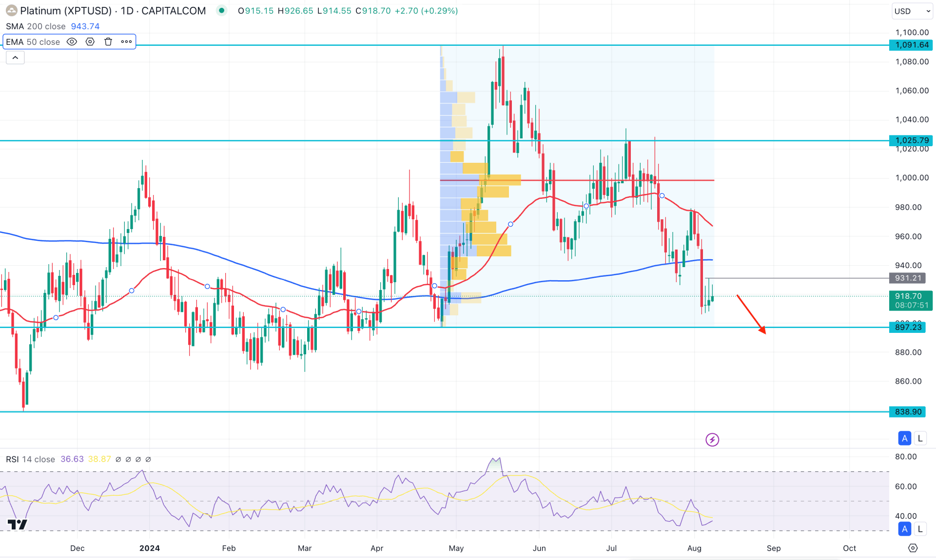
Task: Collapse the indicator legend chevron
Action: [x=15, y=58]
